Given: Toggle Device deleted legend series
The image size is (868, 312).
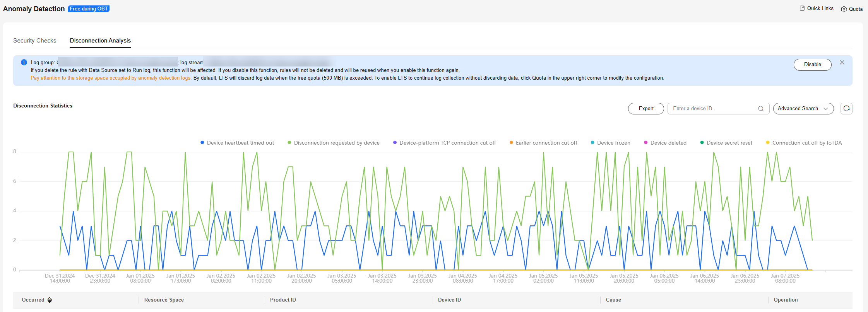Looking at the screenshot, I should pyautogui.click(x=665, y=143).
